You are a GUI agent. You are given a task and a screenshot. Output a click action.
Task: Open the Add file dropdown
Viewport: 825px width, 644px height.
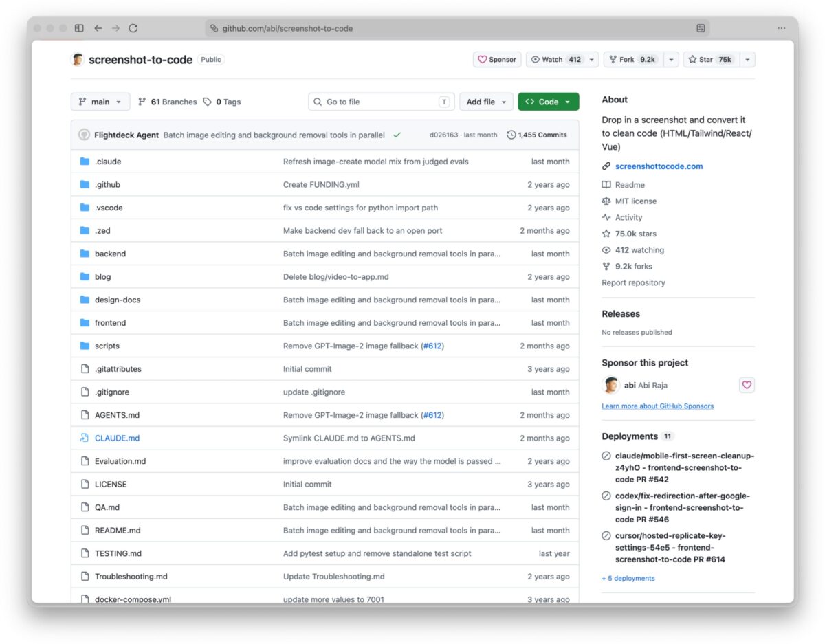[x=486, y=102]
